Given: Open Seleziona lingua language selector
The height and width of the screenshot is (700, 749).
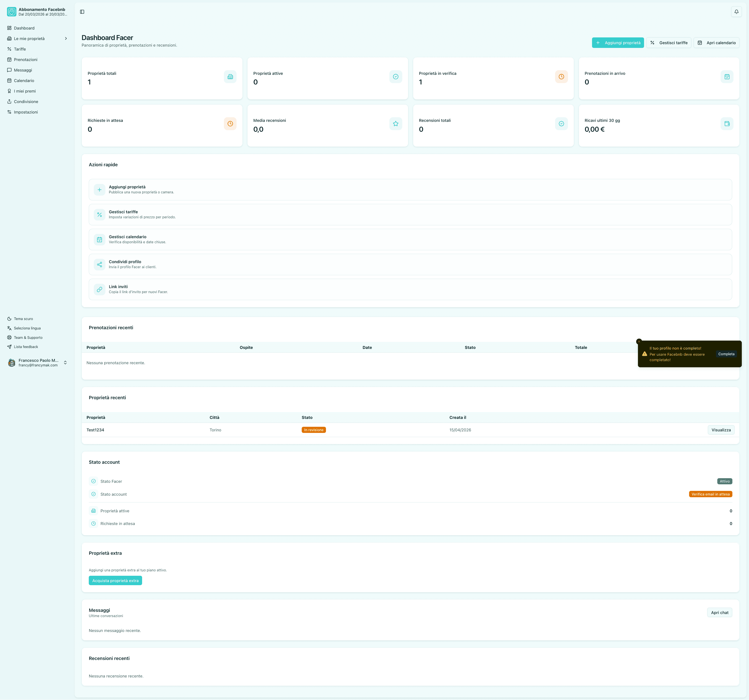Looking at the screenshot, I should (37, 328).
